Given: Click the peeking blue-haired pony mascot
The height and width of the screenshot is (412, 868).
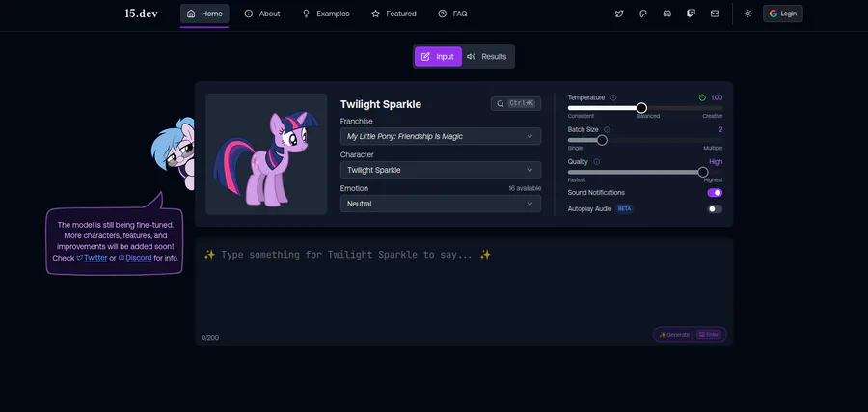Looking at the screenshot, I should click(174, 152).
